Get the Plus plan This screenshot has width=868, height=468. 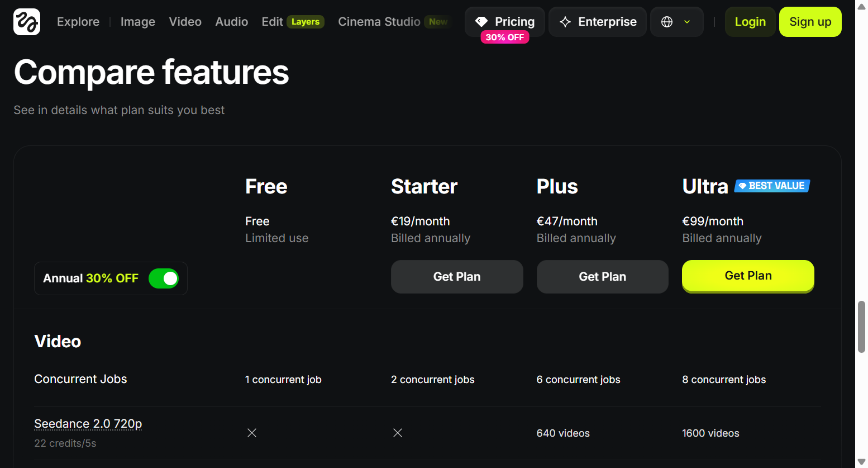603,277
